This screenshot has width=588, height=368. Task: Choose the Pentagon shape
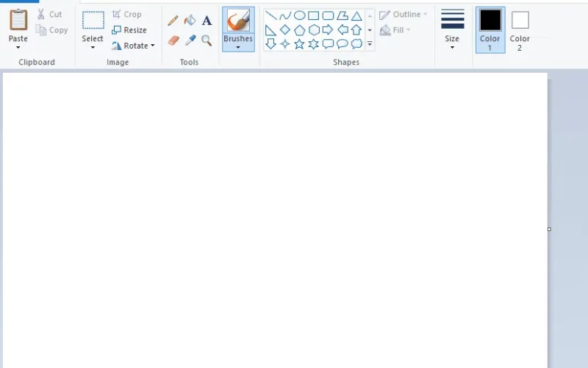(x=299, y=29)
